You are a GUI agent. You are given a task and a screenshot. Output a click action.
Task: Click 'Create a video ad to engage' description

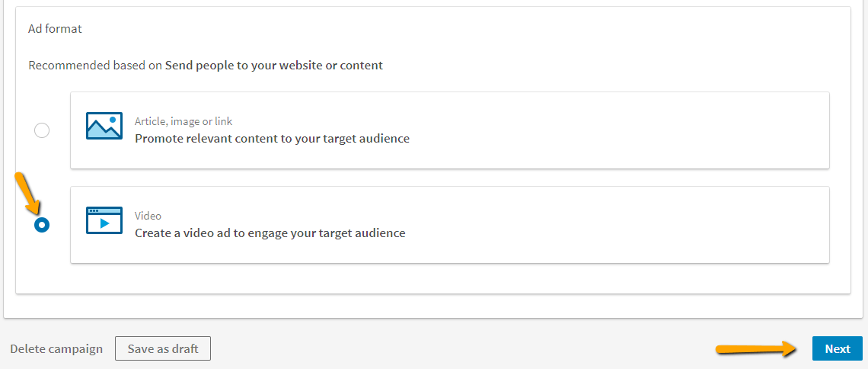tap(270, 233)
